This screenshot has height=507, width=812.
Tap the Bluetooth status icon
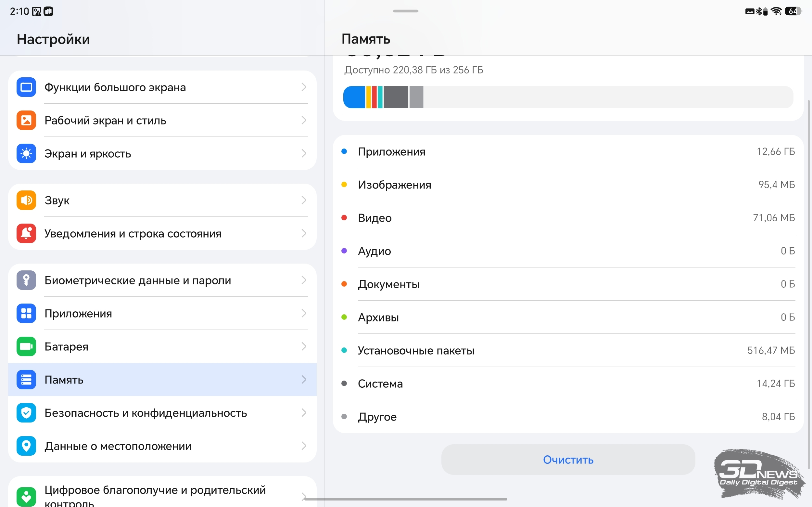[x=759, y=11]
